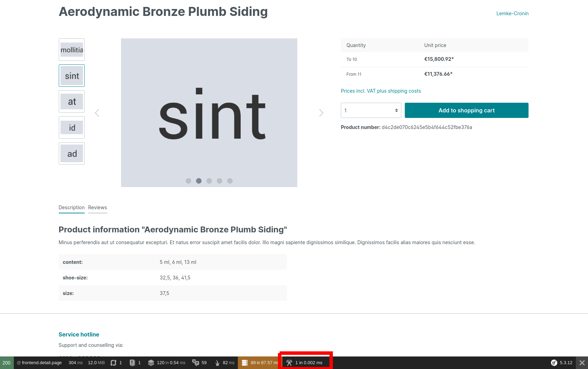This screenshot has height=369, width=588.
Task: Close the Symfony debug toolbar
Action: [582, 363]
